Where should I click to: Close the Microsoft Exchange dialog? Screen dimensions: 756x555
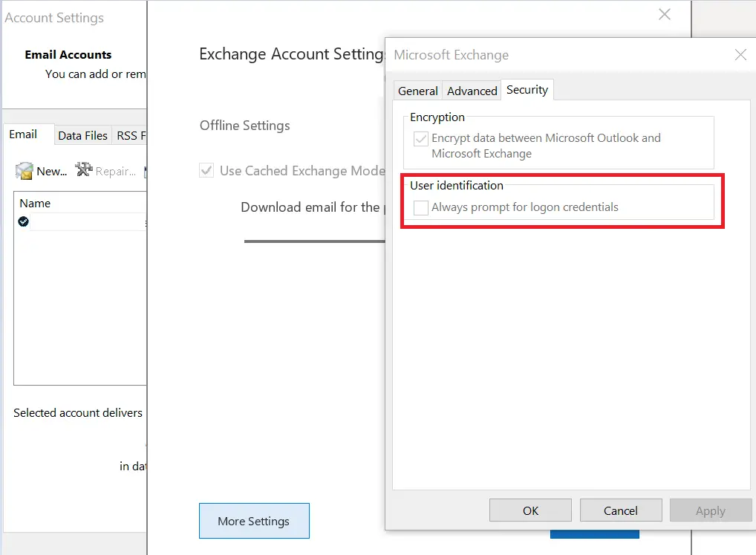pos(740,54)
